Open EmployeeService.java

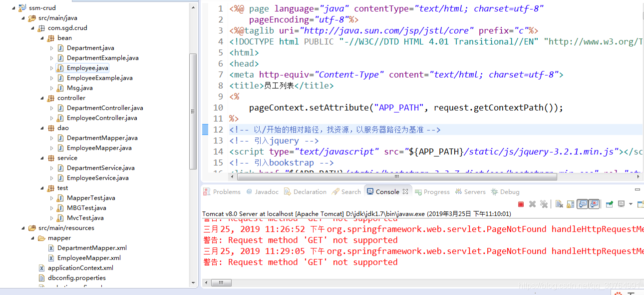(98, 178)
